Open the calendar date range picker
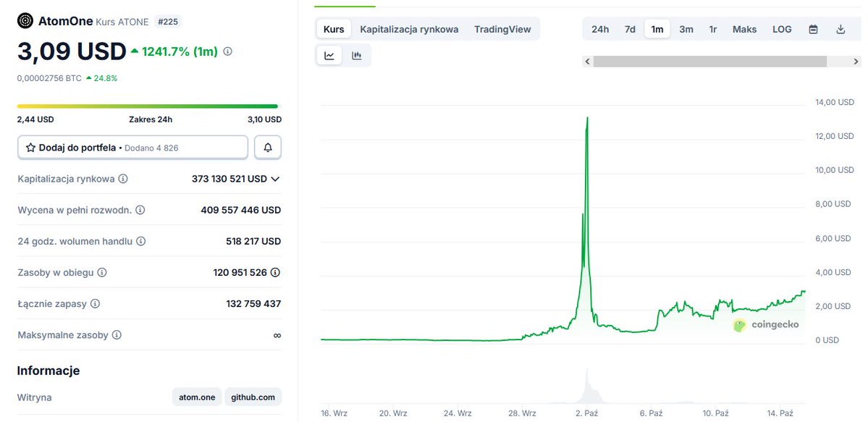This screenshot has height=422, width=868. pos(813,30)
